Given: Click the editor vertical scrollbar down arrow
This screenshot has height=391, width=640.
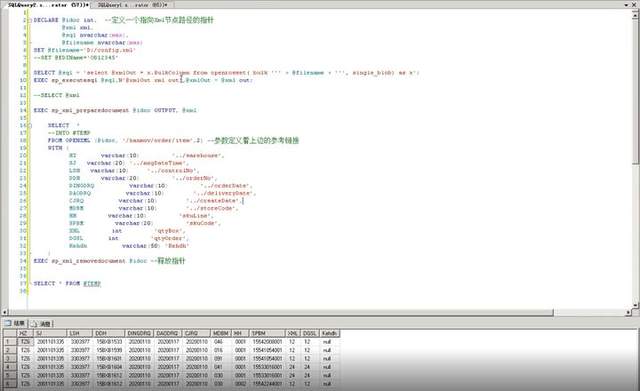Looking at the screenshot, I should [636, 305].
